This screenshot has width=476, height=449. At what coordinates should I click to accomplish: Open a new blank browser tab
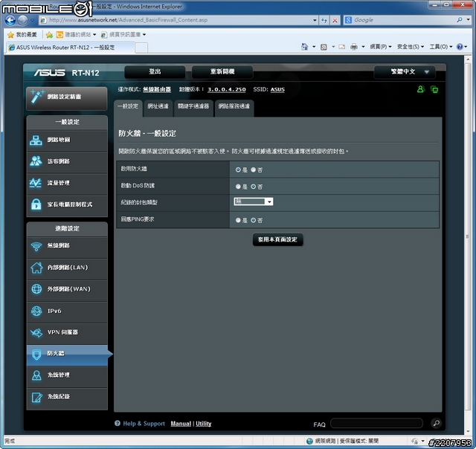(141, 48)
